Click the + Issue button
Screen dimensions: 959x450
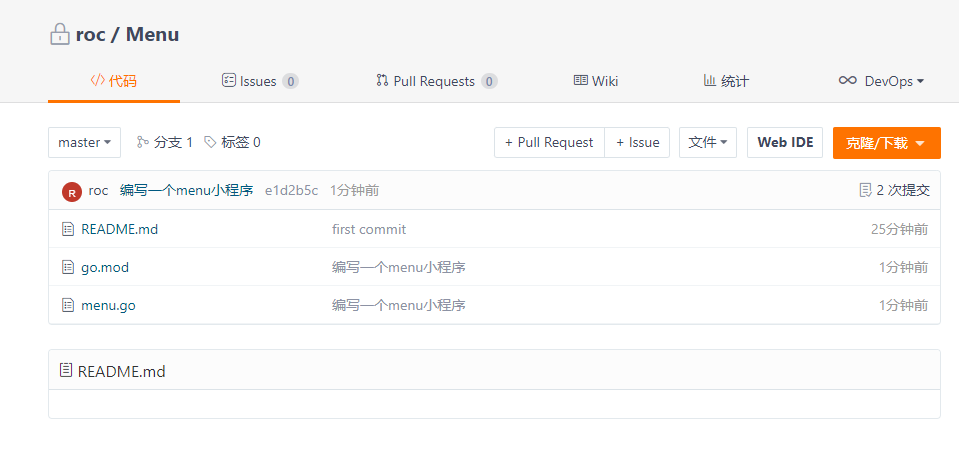[637, 142]
